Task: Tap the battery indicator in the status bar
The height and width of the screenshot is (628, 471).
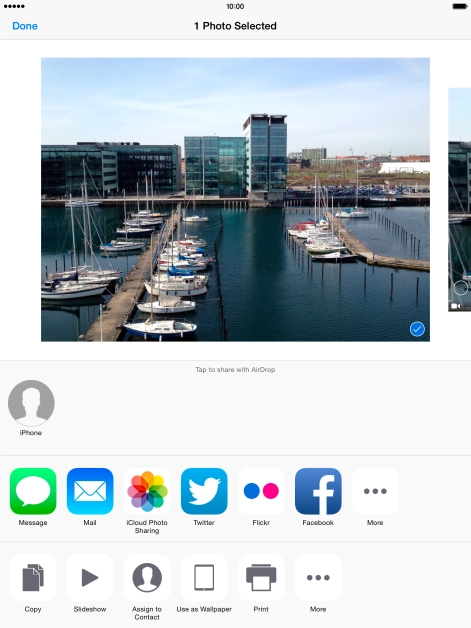Action: (459, 6)
